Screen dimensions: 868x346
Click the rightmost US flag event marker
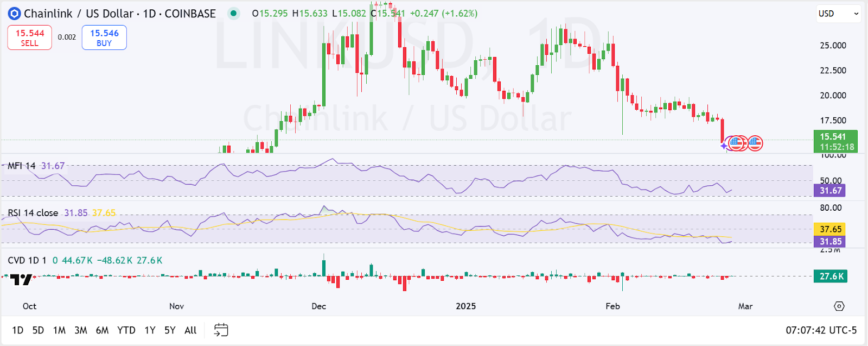[x=755, y=143]
